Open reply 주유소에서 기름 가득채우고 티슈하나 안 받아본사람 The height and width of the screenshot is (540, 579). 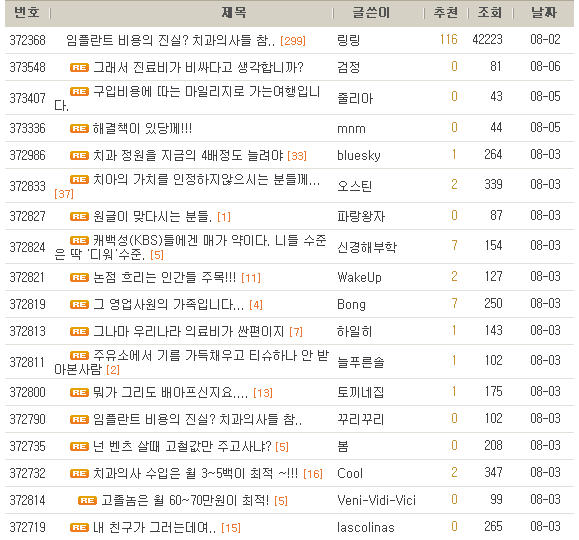[x=191, y=362]
